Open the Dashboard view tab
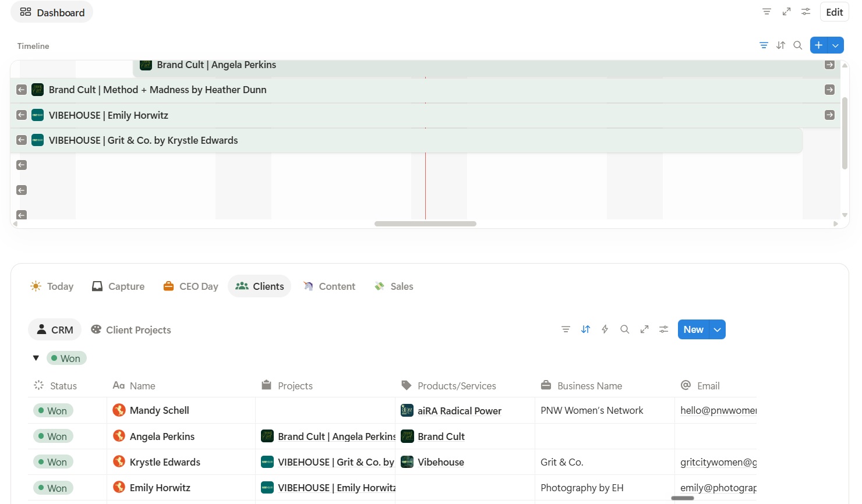This screenshot has height=504, width=862. [52, 12]
